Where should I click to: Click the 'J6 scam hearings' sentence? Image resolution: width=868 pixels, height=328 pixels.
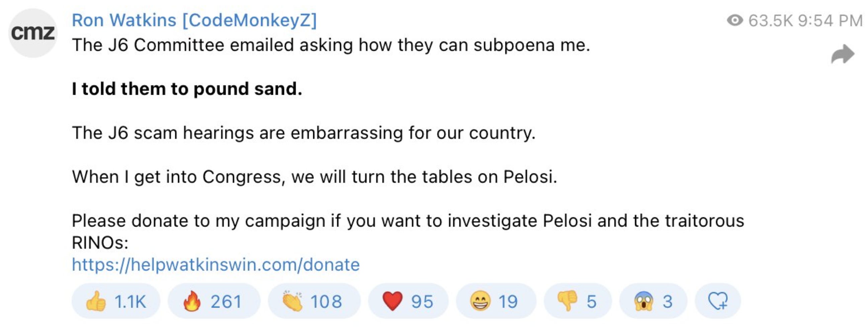click(303, 133)
